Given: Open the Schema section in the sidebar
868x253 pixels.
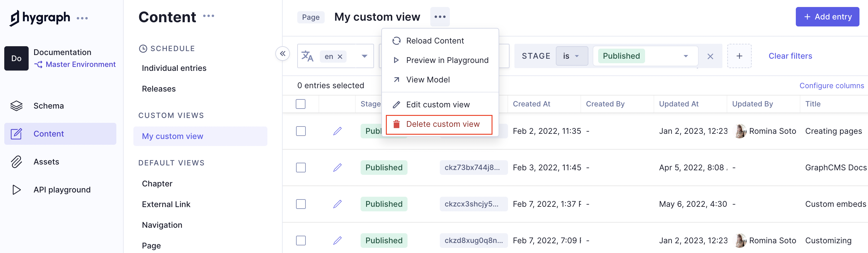Looking at the screenshot, I should pyautogui.click(x=48, y=106).
